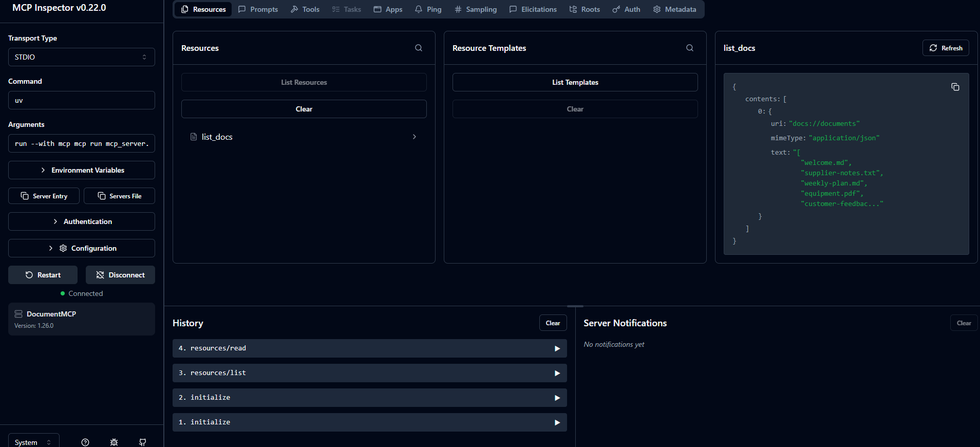980x447 pixels.
Task: Click the chevron arrow on list_docs row
Action: (414, 137)
